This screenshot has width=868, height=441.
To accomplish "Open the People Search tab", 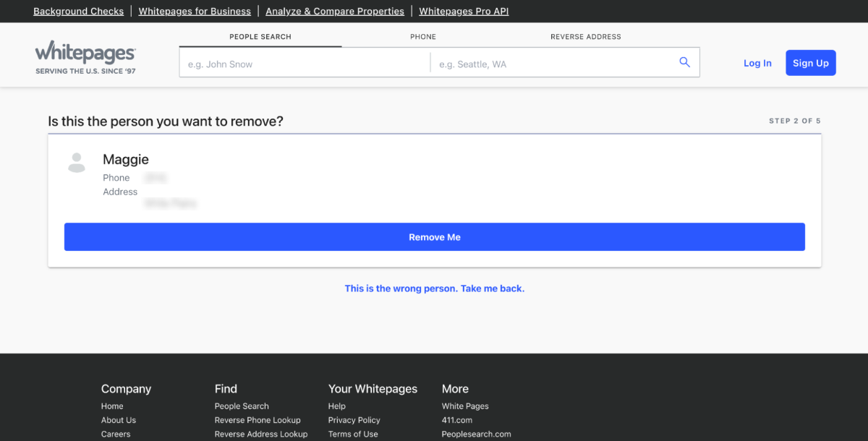I will (x=260, y=37).
